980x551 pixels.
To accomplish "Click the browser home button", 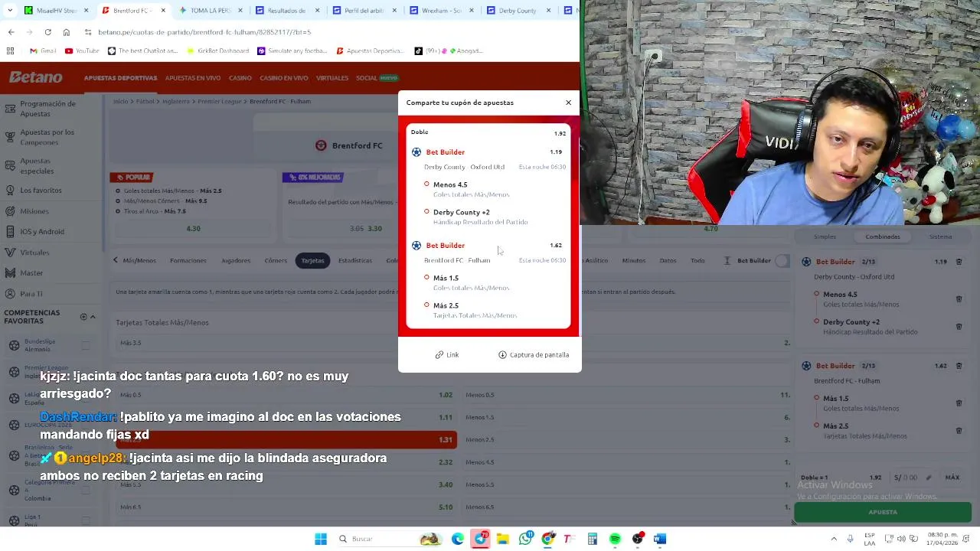I will pos(67,32).
